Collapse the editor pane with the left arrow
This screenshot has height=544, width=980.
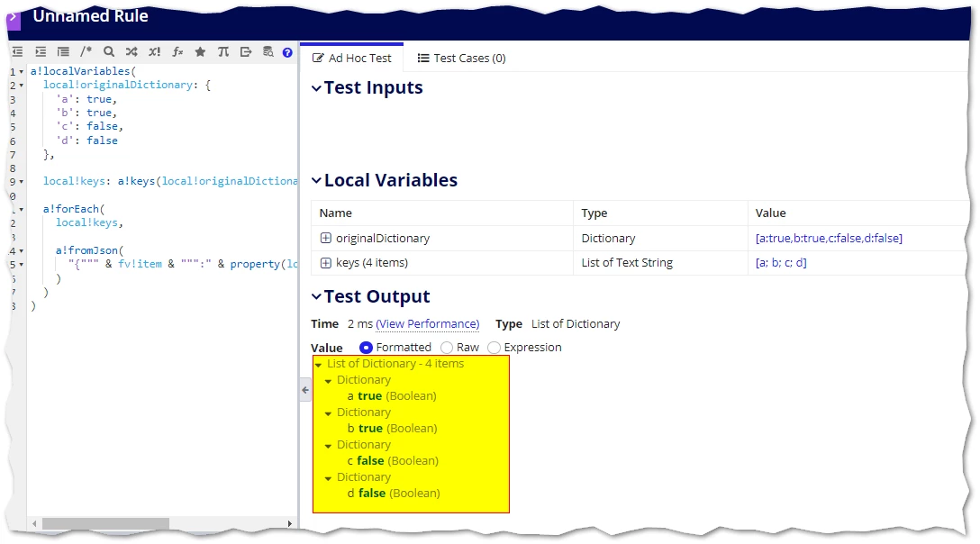click(305, 390)
